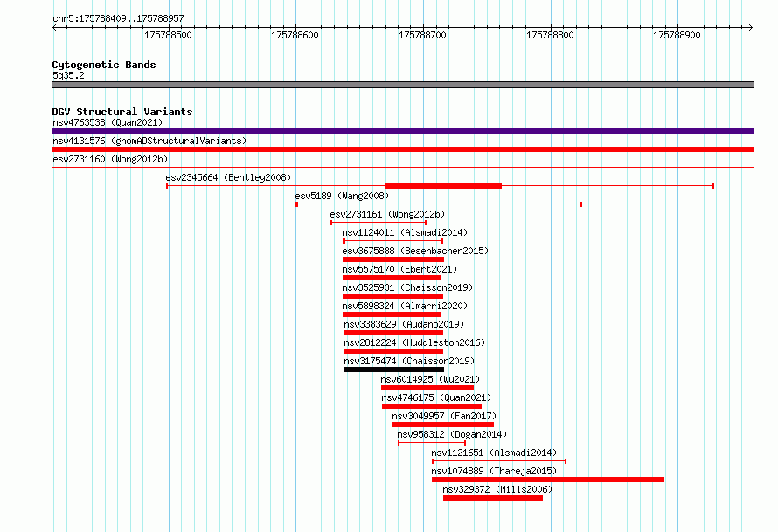Image resolution: width=778 pixels, height=532 pixels.
Task: Click esv3675888 (Besenbacher2015) label
Action: [415, 251]
